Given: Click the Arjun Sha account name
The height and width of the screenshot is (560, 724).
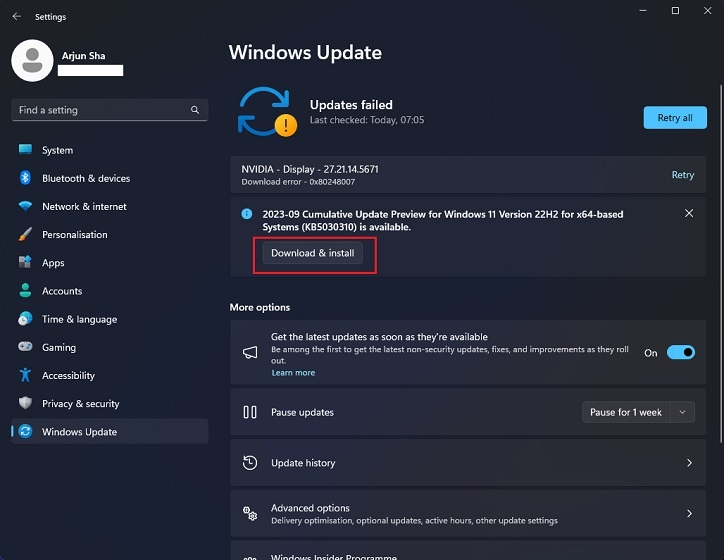Looking at the screenshot, I should pos(84,56).
